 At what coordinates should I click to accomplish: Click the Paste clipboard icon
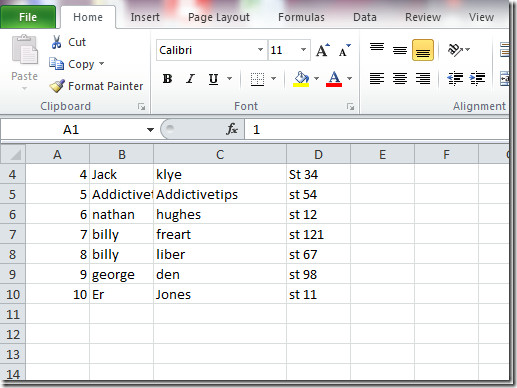coord(25,50)
